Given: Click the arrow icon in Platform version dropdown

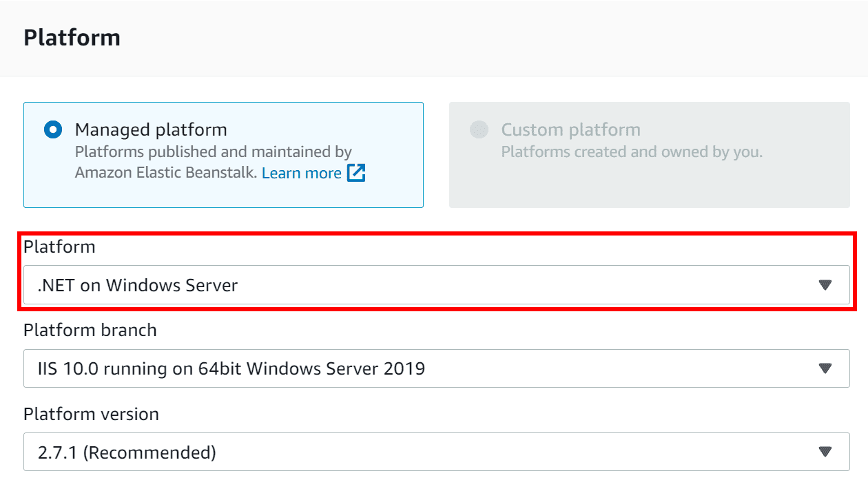Looking at the screenshot, I should click(x=825, y=452).
